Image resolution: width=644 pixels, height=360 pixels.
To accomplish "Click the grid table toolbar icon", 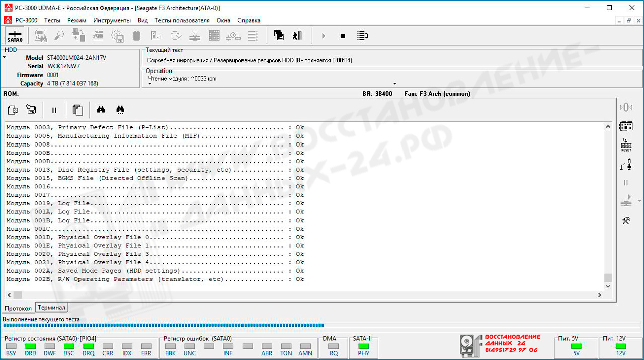I will pos(214,36).
